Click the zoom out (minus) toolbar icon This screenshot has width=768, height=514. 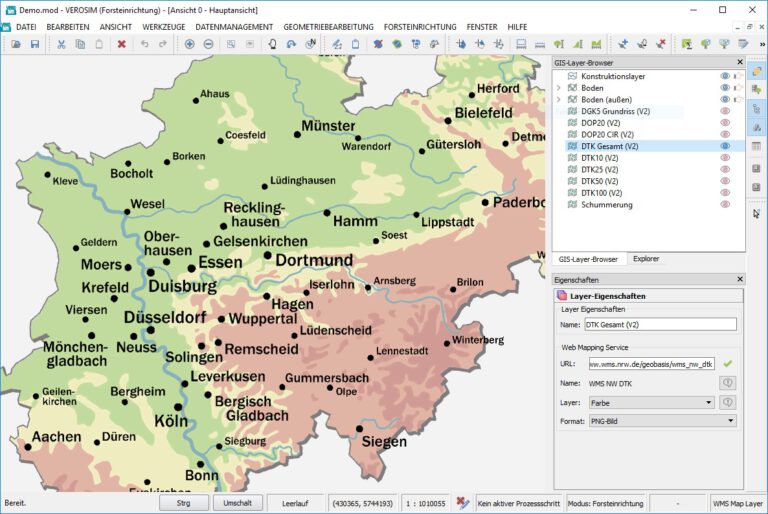pyautogui.click(x=208, y=44)
